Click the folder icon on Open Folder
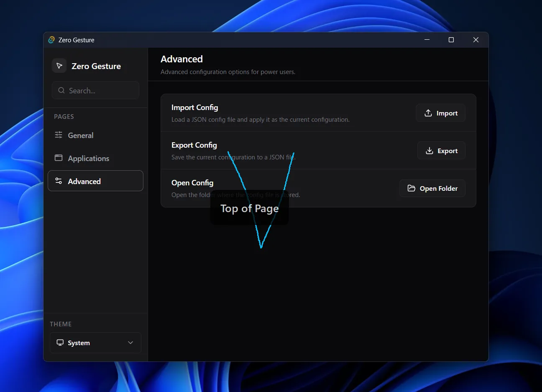This screenshot has height=392, width=542. (x=412, y=188)
